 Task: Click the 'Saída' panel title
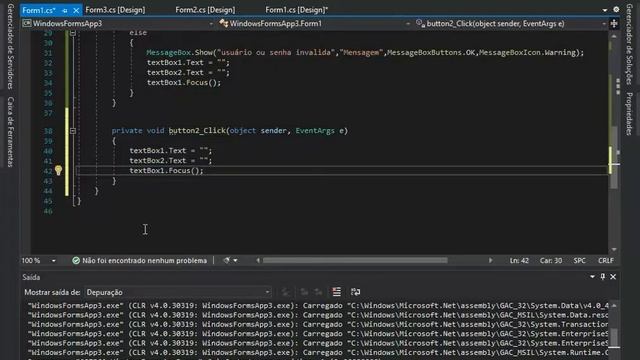(31, 277)
